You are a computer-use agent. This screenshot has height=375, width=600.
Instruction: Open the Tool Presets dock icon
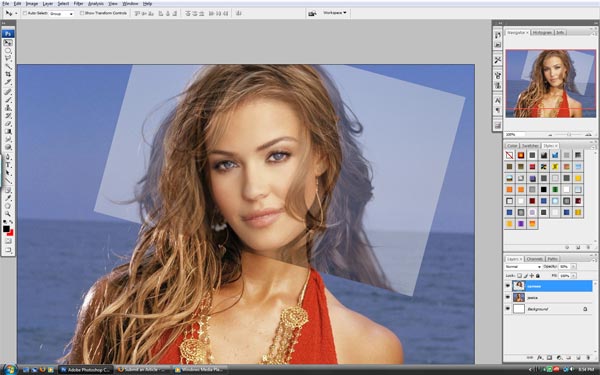tap(497, 60)
